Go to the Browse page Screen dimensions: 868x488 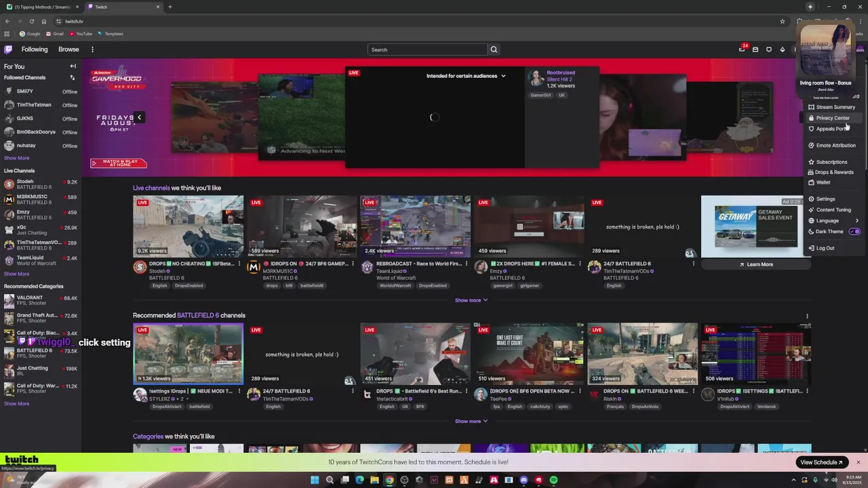click(x=68, y=49)
